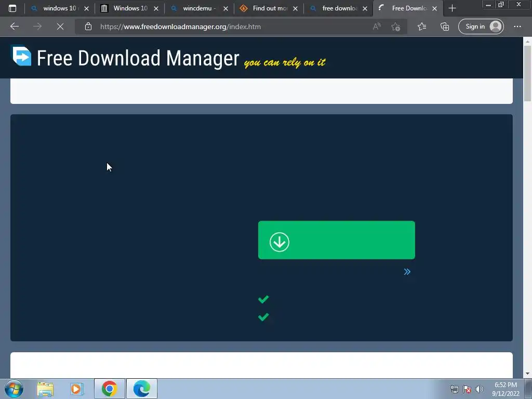Click the blue double chevron arrow
This screenshot has width=532, height=399.
pos(407,272)
